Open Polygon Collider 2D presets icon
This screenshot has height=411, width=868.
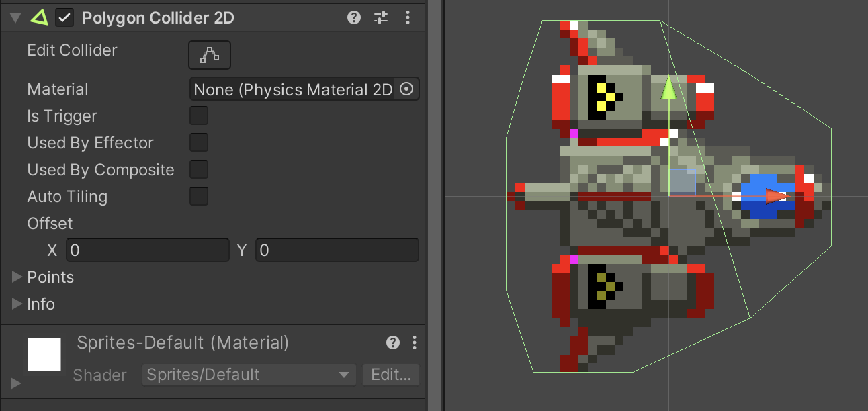[381, 18]
